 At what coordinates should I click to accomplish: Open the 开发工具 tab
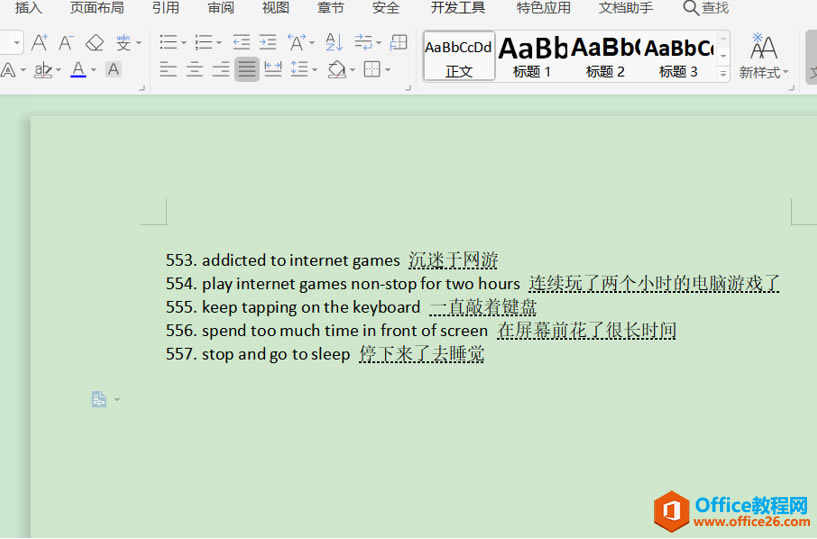[x=458, y=7]
